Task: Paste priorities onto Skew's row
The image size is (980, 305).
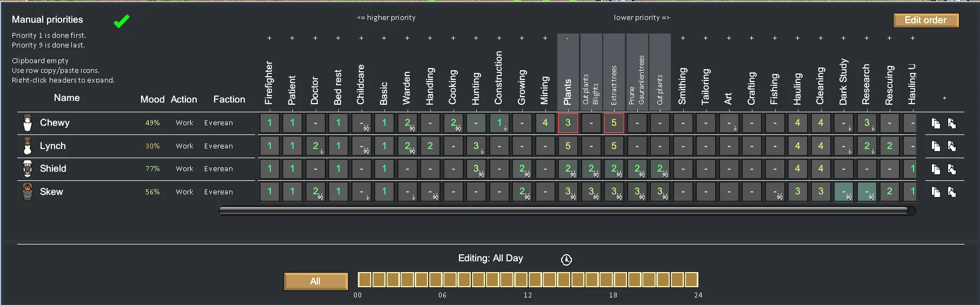Action: coord(952,192)
